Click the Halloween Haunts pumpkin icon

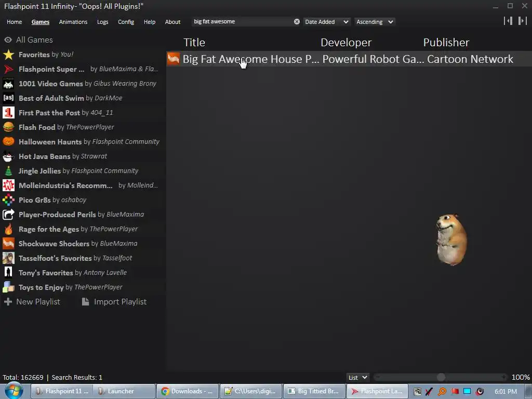[x=8, y=142]
